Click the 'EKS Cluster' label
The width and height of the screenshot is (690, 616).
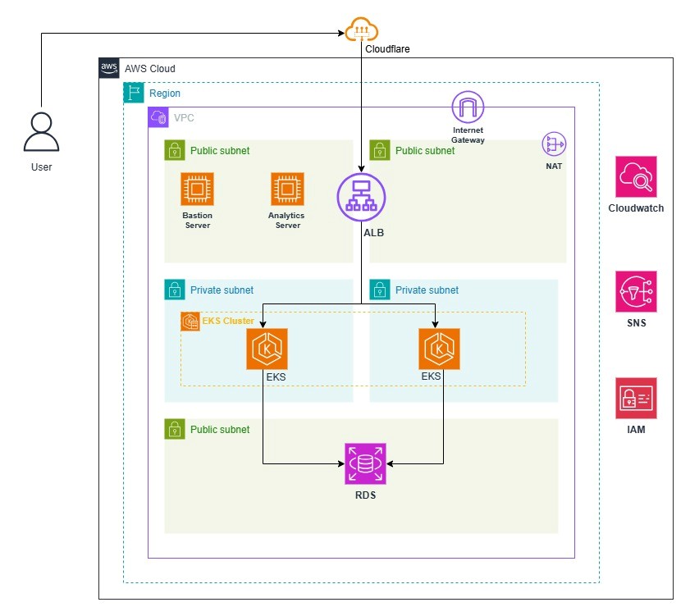pyautogui.click(x=228, y=321)
